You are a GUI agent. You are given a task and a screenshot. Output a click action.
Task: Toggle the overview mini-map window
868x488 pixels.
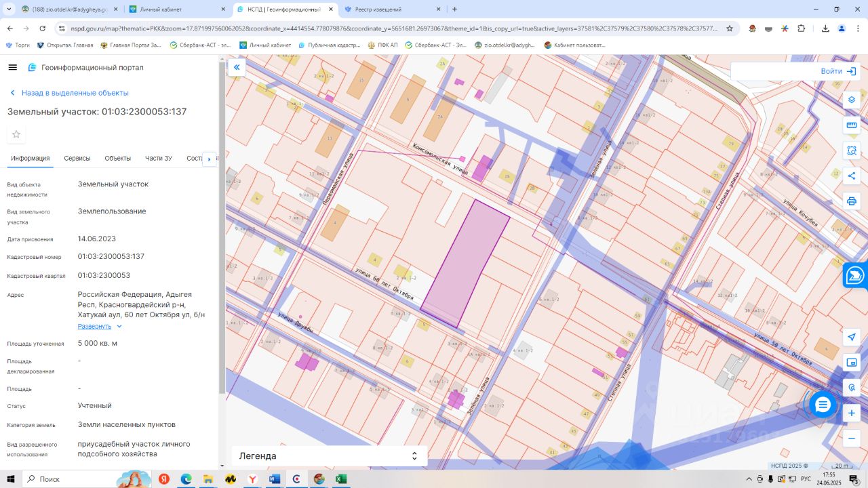(852, 363)
